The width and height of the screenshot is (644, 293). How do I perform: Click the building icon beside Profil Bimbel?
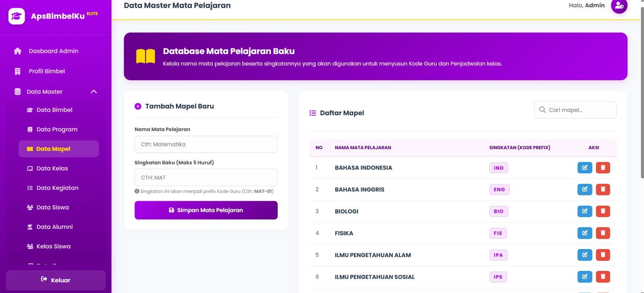[x=18, y=71]
